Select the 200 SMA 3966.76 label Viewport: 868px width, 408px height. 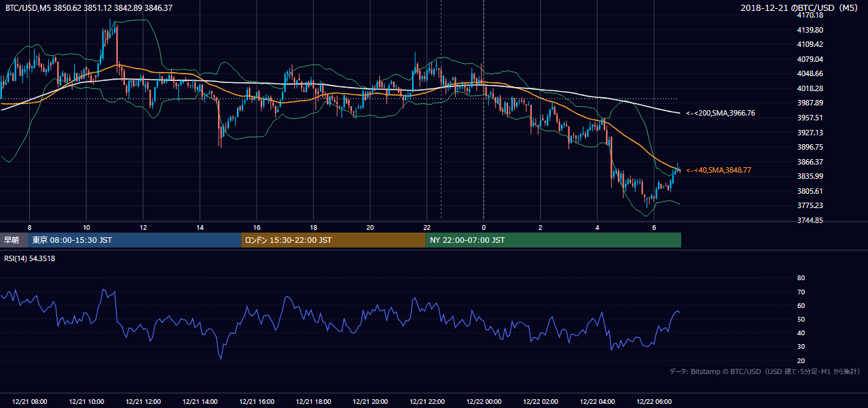721,114
